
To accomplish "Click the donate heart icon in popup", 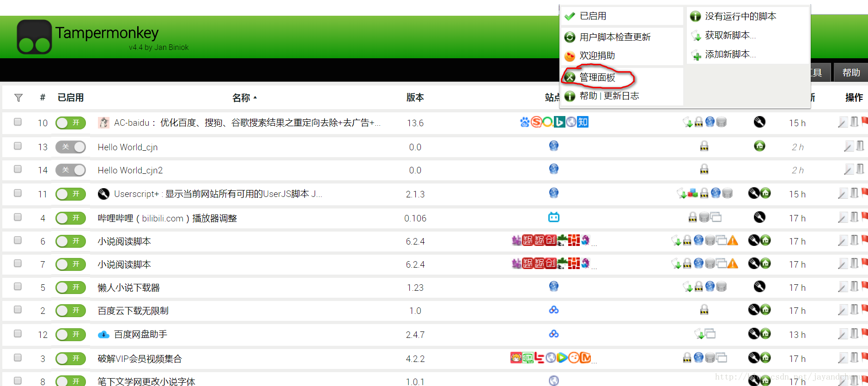I will [570, 56].
